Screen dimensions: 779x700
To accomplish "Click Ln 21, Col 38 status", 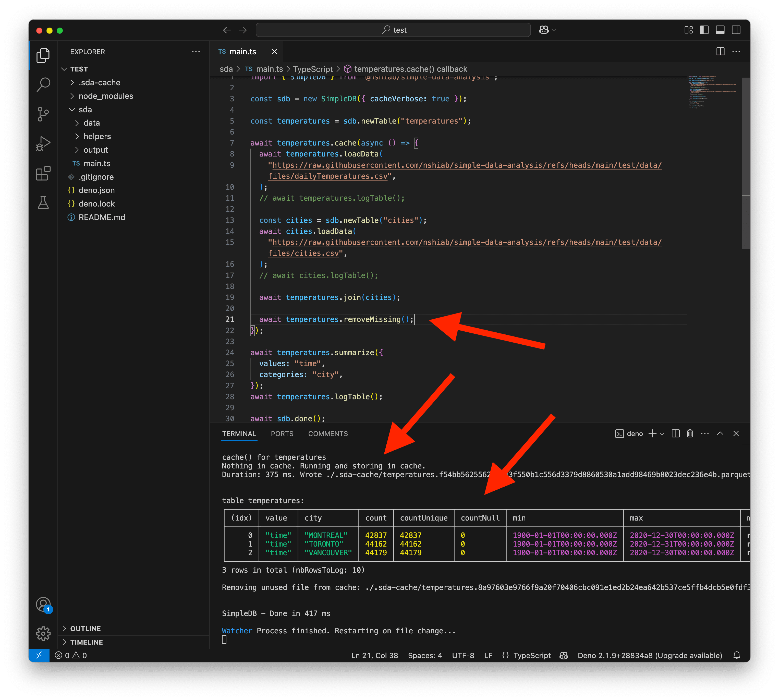I will pos(374,655).
